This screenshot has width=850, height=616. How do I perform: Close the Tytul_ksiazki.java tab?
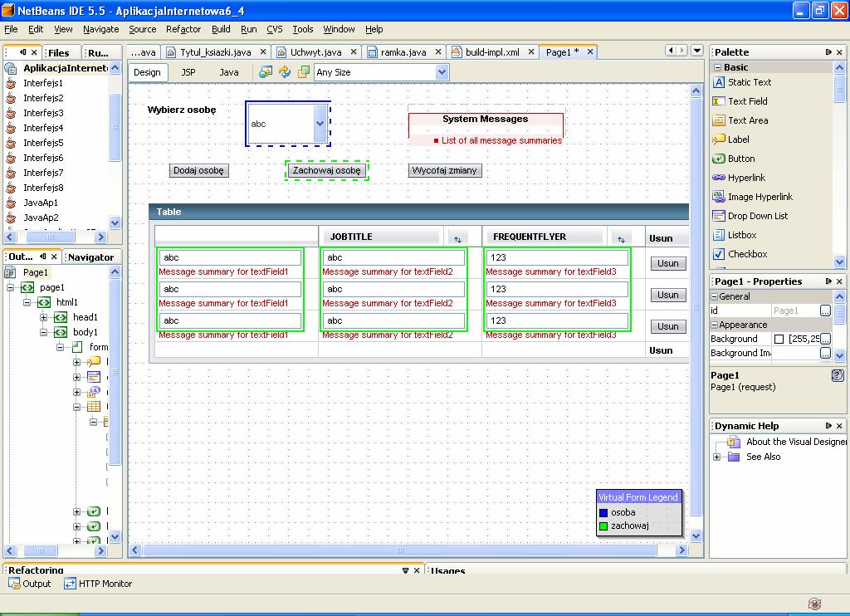263,51
